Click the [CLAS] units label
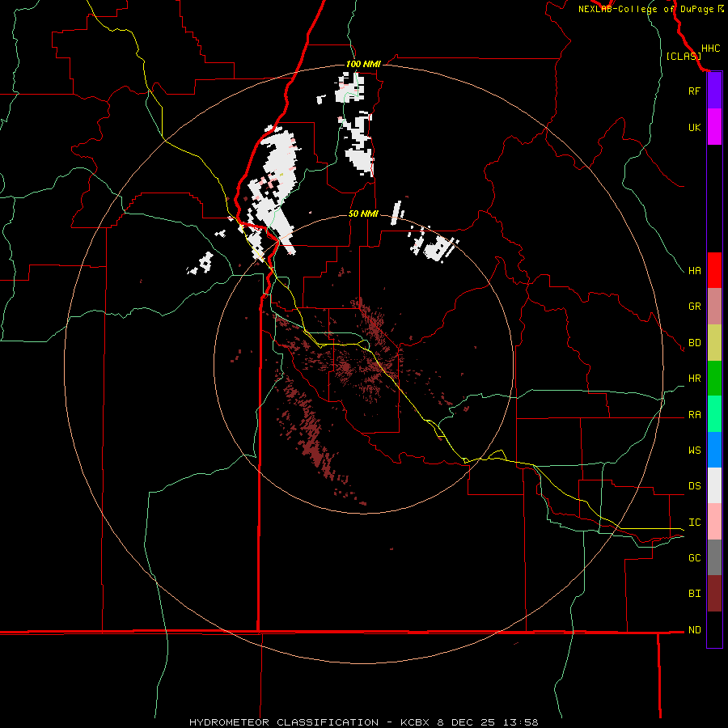This screenshot has width=728, height=728. (684, 56)
